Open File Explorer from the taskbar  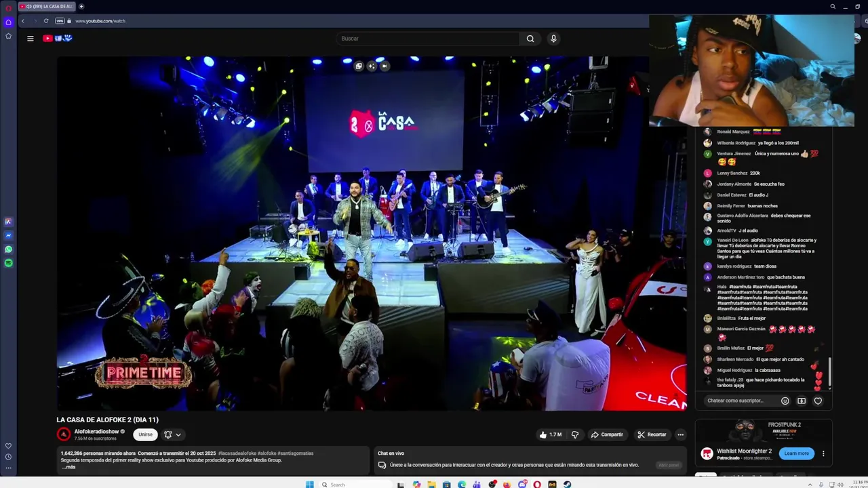pyautogui.click(x=431, y=484)
